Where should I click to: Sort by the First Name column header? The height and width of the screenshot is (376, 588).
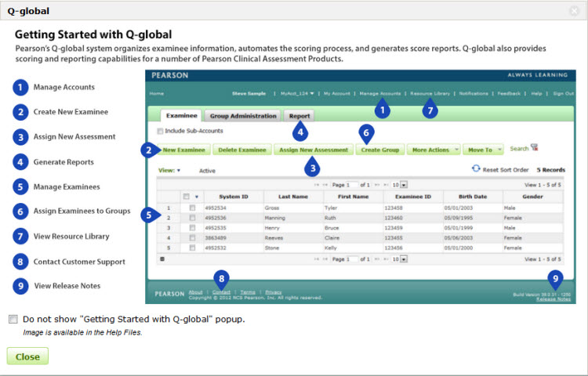point(353,197)
